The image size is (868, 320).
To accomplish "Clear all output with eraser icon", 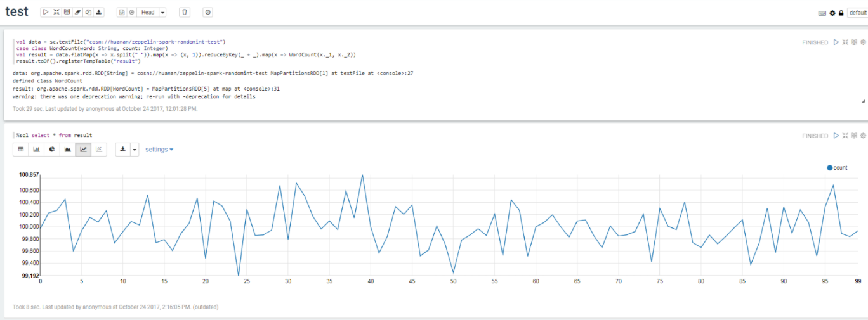I will 78,12.
